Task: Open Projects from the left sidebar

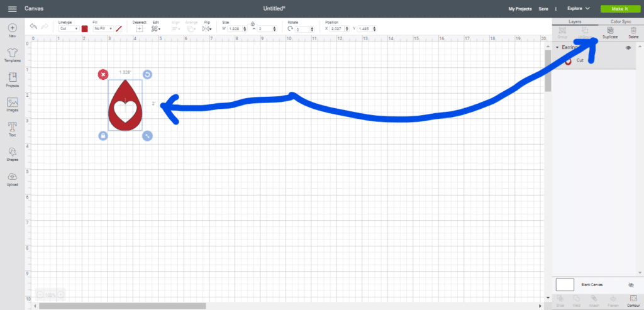Action: pos(12,79)
